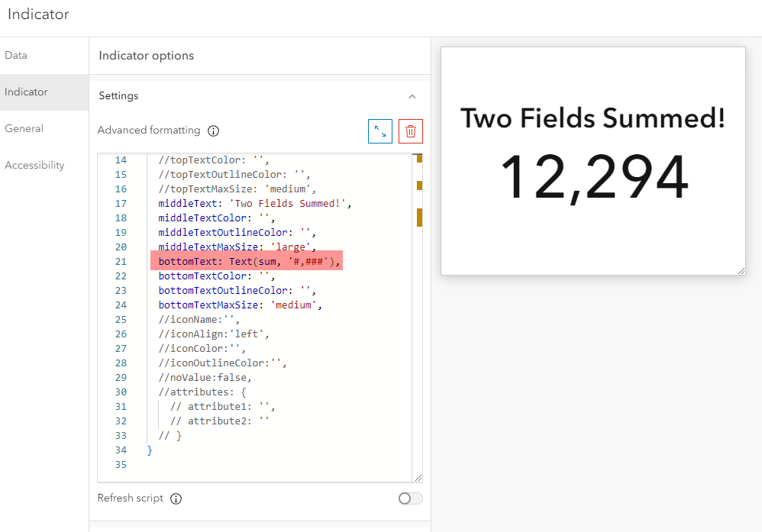Click the highlighted bottomText line in the editor
This screenshot has height=532, width=762.
(x=246, y=261)
